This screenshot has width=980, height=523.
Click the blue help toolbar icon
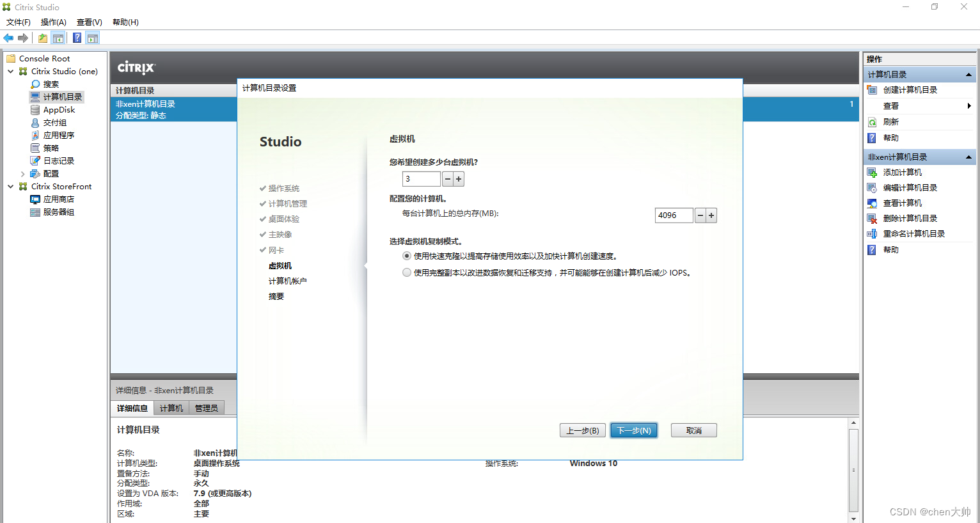pos(77,38)
